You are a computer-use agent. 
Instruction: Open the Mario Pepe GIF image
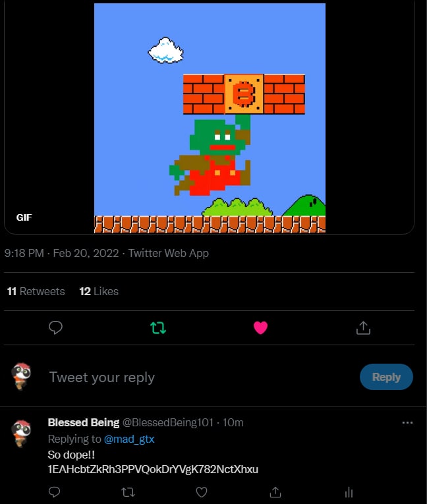click(210, 119)
